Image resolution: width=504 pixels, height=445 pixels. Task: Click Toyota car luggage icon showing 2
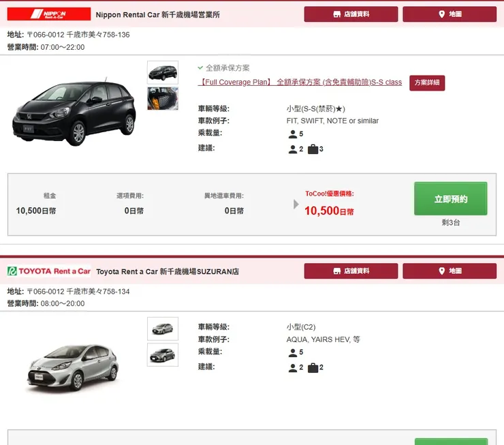point(313,368)
